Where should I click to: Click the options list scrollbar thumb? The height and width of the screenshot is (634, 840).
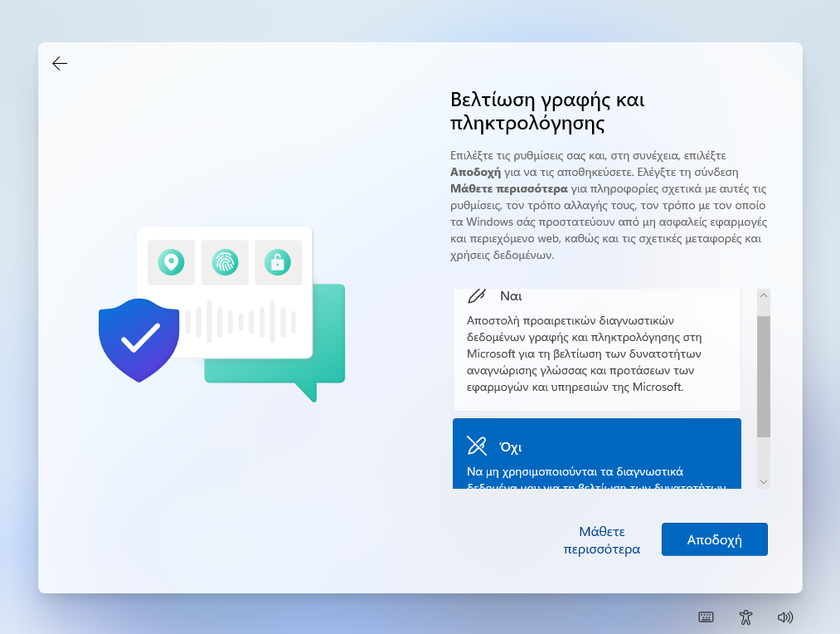[x=764, y=375]
